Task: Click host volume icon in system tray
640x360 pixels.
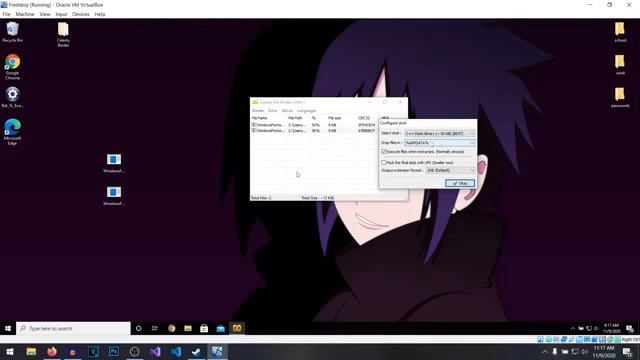Action: (x=584, y=351)
